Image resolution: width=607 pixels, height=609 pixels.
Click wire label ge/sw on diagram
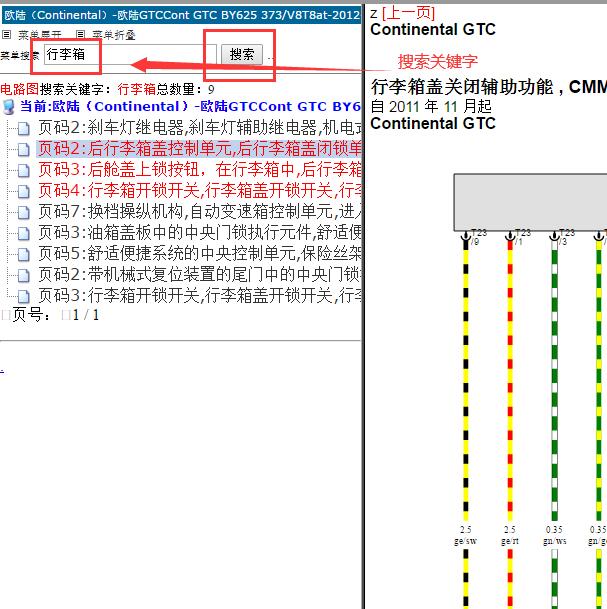(x=466, y=541)
